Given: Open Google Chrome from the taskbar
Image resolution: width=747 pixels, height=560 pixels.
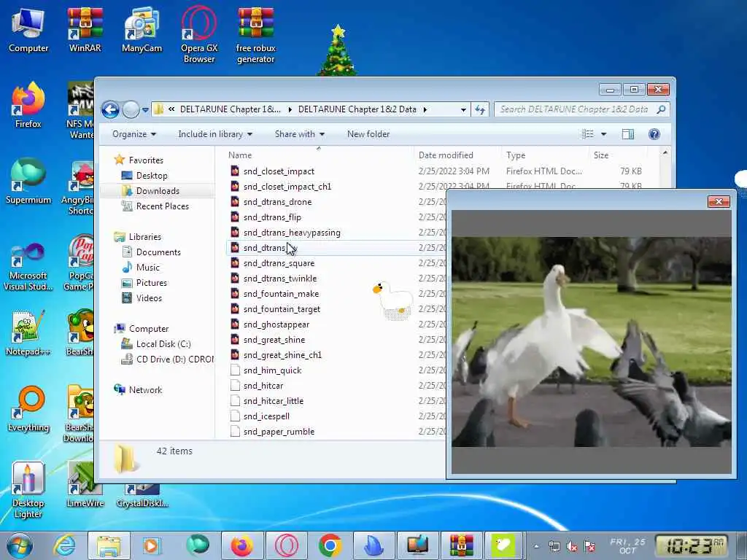Looking at the screenshot, I should (330, 545).
